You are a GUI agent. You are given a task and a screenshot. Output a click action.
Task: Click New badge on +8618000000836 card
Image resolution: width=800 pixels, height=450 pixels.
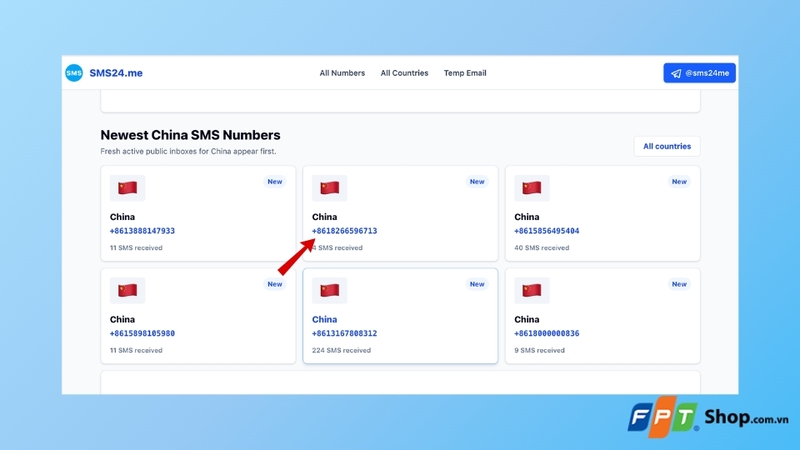[679, 284]
